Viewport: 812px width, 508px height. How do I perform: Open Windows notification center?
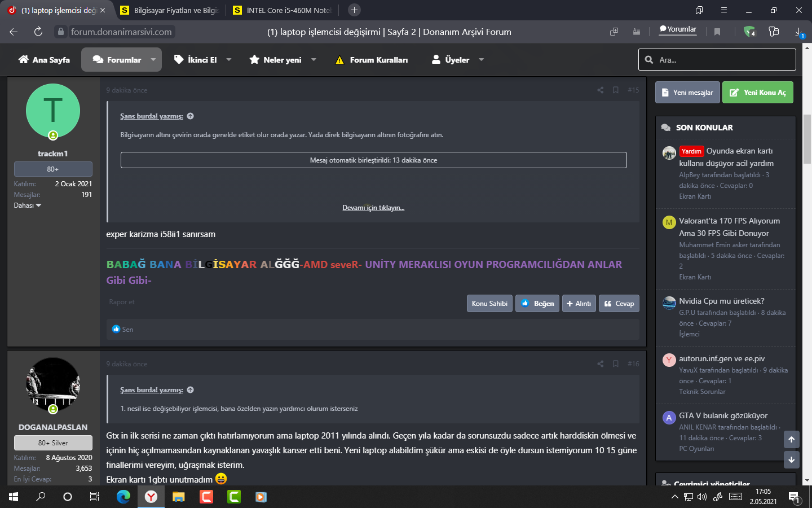794,497
